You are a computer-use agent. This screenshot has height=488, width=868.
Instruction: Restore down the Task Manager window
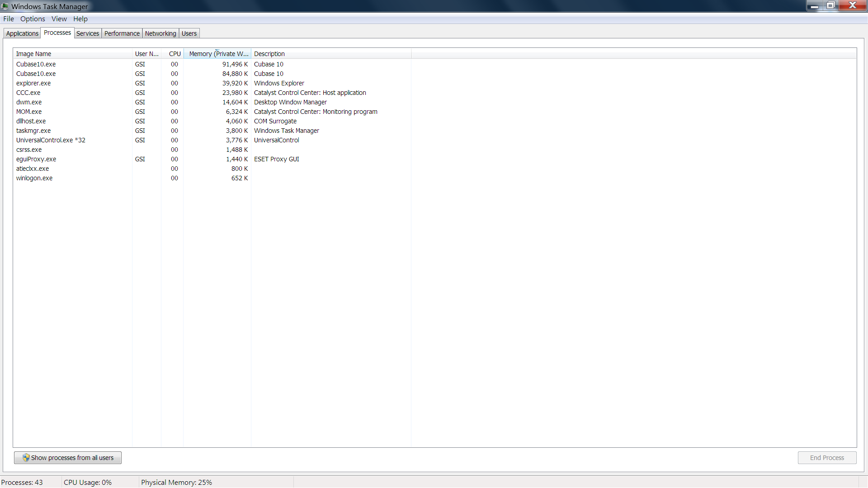pyautogui.click(x=831, y=5)
